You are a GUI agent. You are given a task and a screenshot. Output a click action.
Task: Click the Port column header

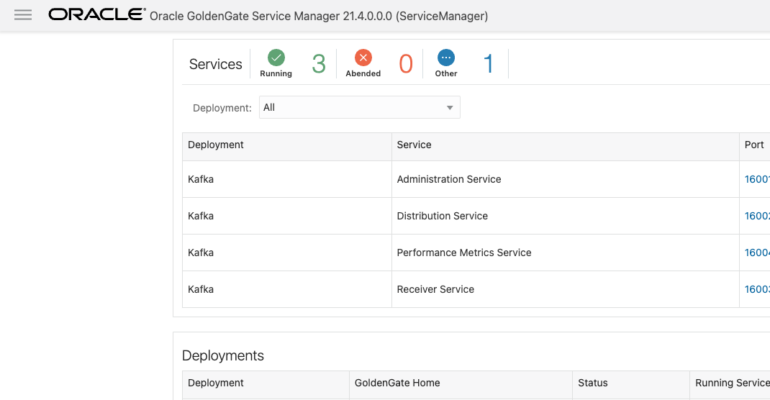point(754,145)
